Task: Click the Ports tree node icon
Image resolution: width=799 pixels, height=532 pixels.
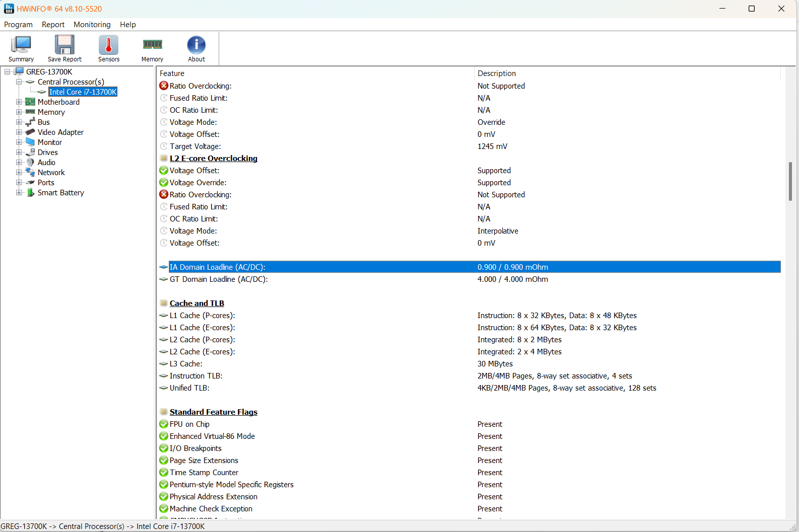Action: click(x=30, y=182)
